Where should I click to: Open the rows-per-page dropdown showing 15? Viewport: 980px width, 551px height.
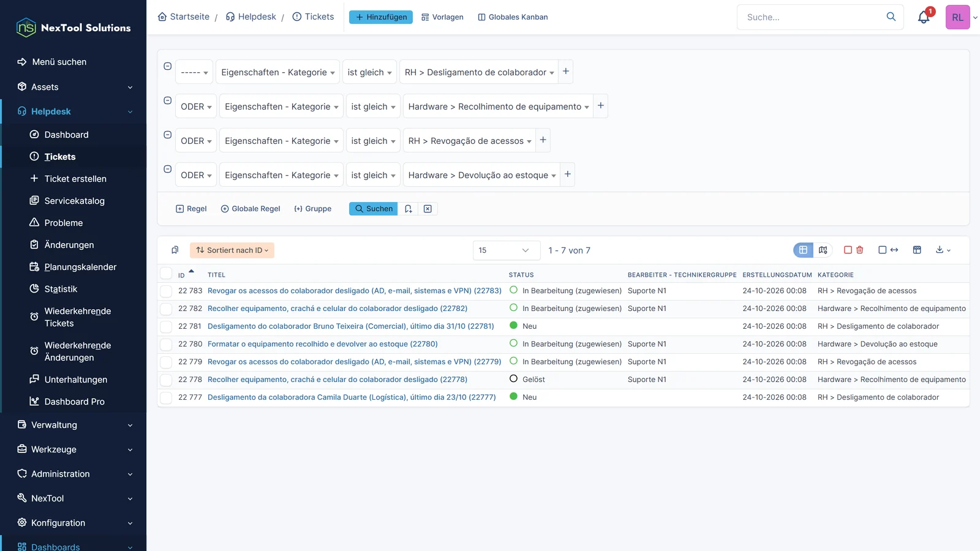coord(507,250)
